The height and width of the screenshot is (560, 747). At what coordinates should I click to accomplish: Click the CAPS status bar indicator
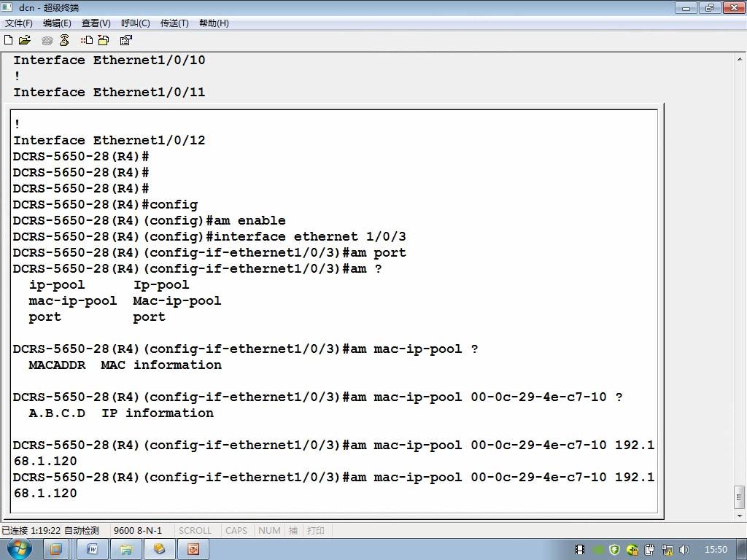[x=236, y=531]
